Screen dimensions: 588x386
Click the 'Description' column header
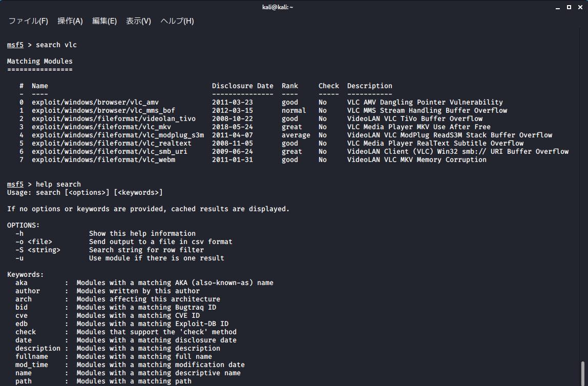pos(370,86)
